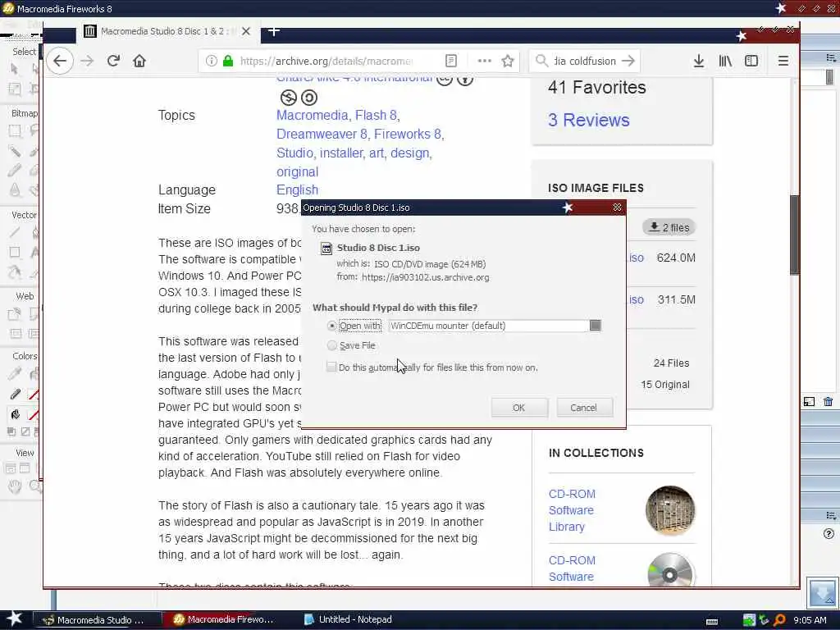Select the Pencil tool in Fireworks
The image size is (840, 630).
pos(15,171)
